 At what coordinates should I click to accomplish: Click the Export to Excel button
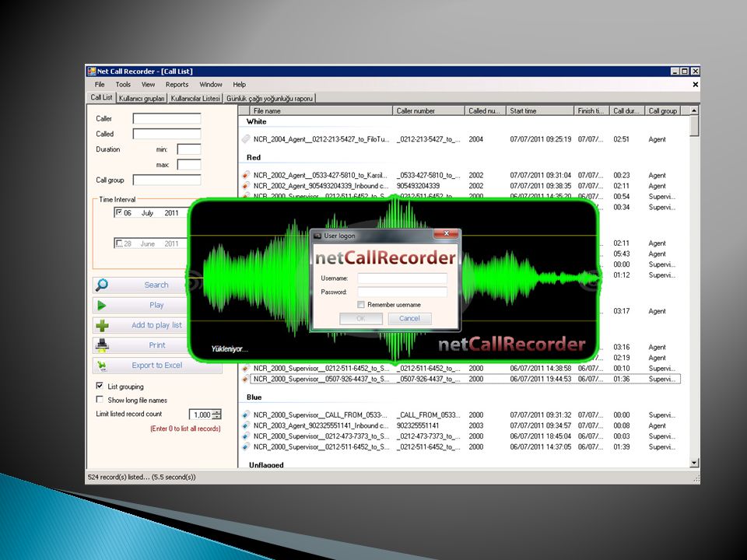[157, 366]
